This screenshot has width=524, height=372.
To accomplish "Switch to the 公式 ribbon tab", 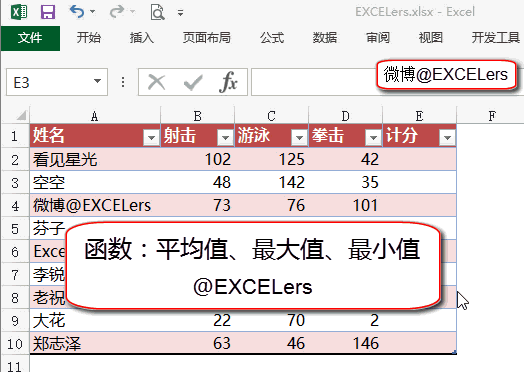I will pyautogui.click(x=272, y=38).
